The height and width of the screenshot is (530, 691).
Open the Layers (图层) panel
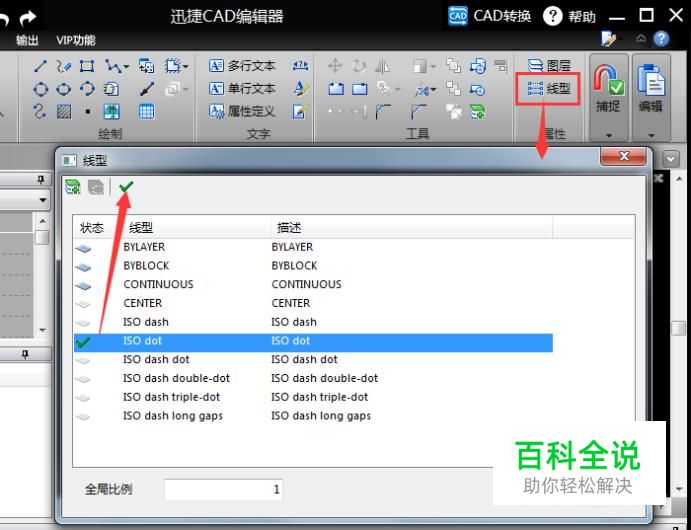pyautogui.click(x=549, y=66)
